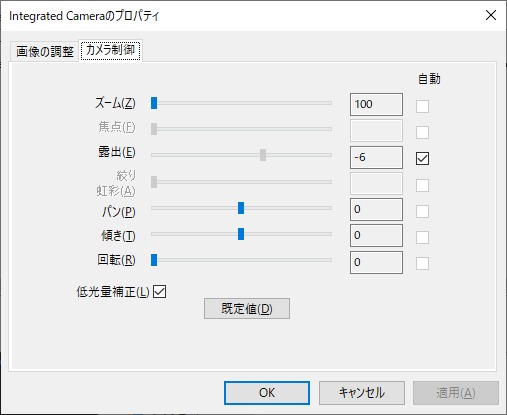Click the 既定値(D) defaults button
This screenshot has width=507, height=415.
click(247, 309)
